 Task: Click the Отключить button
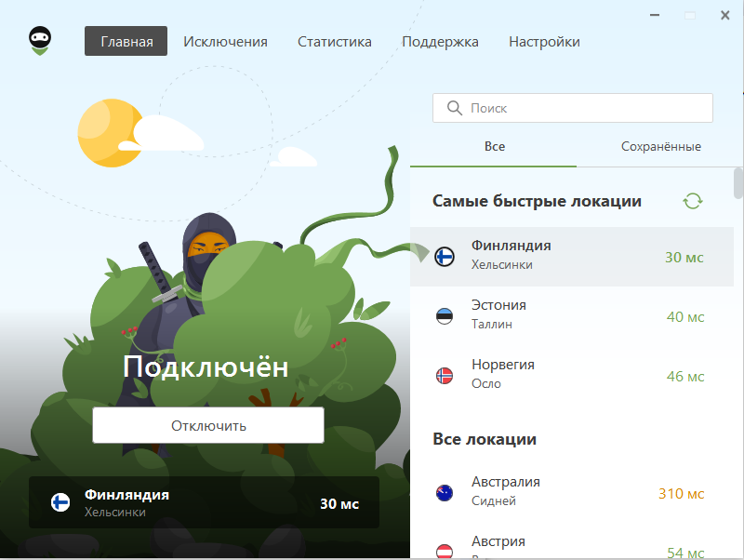pyautogui.click(x=207, y=424)
